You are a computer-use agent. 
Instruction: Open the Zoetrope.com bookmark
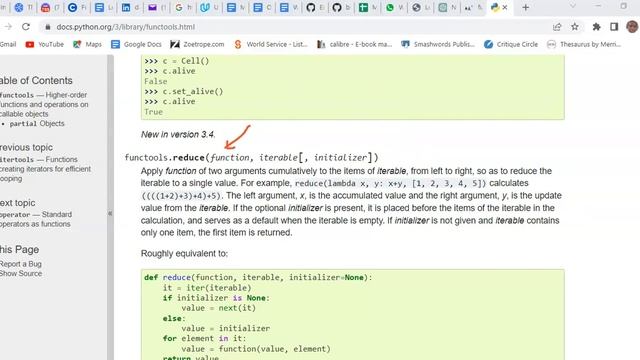point(197,44)
